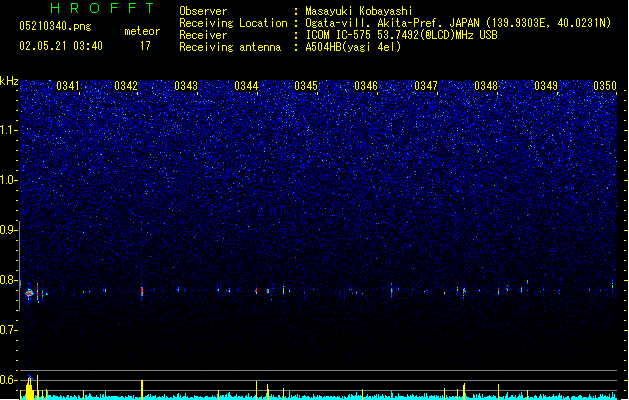Click the meteor label

[142, 31]
